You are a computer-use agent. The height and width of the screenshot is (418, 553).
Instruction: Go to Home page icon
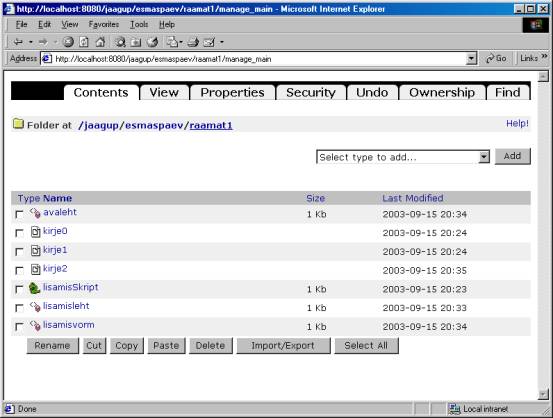100,42
